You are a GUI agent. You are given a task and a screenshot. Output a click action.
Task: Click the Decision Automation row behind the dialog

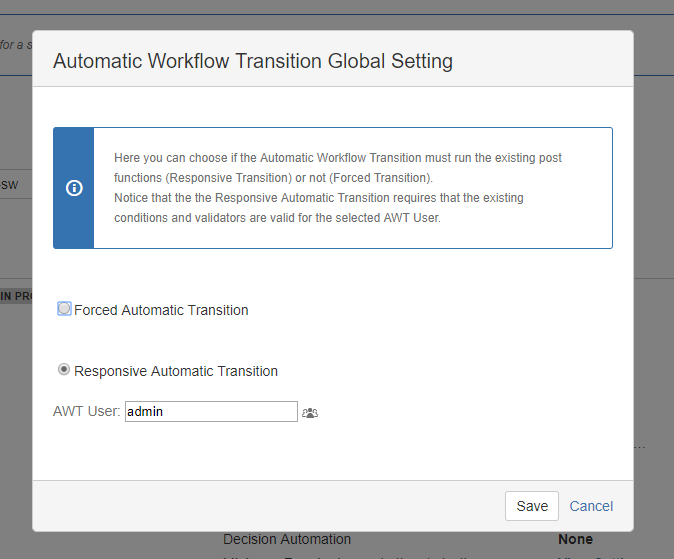[x=287, y=540]
